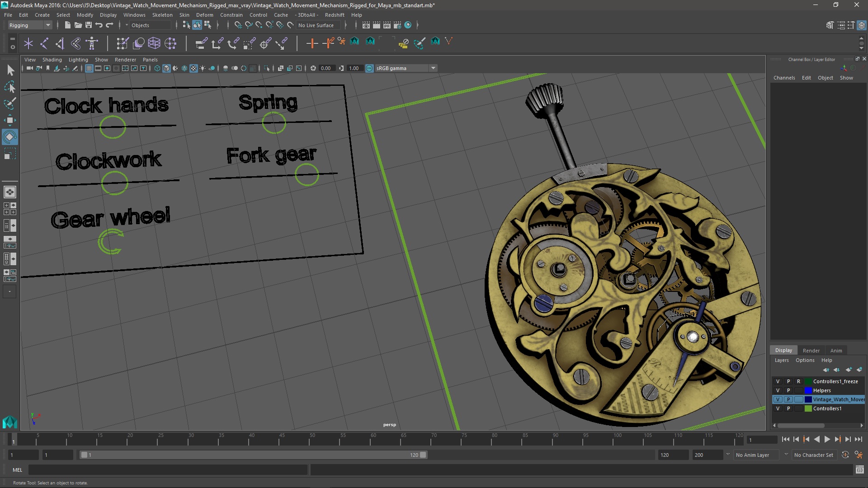
Task: Click the Redo arrow icon
Action: [109, 25]
